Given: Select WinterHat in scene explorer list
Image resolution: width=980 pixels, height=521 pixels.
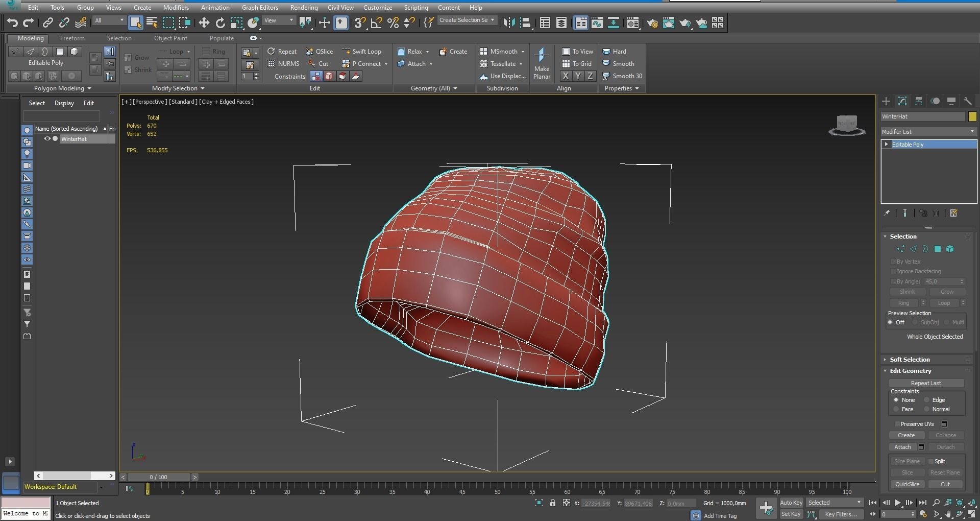Looking at the screenshot, I should point(74,139).
